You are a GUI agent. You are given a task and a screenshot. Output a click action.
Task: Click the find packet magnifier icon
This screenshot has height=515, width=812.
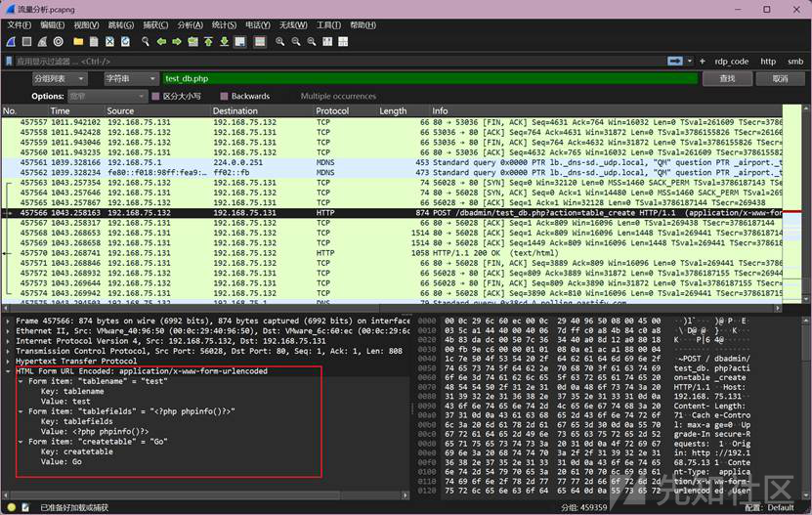pos(146,41)
